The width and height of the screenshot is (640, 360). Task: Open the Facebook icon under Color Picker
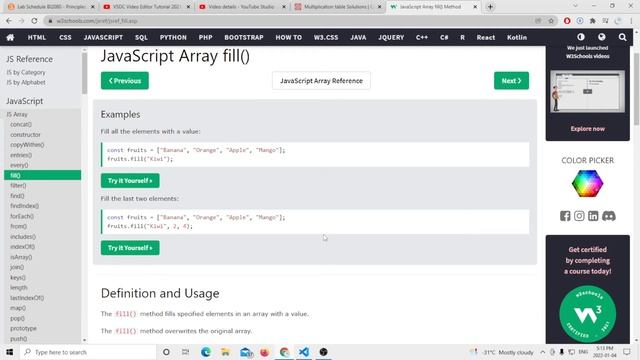pos(565,216)
